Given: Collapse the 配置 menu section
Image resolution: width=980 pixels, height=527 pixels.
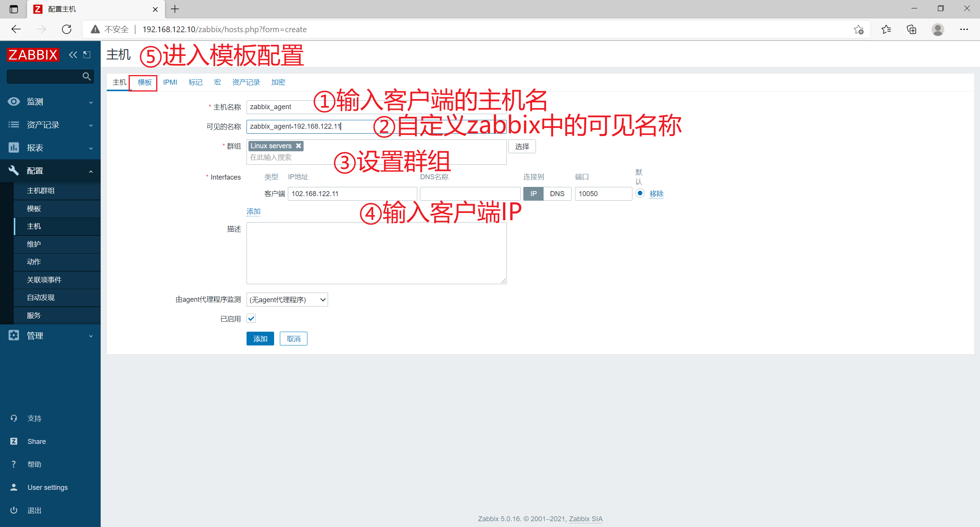Looking at the screenshot, I should [50, 170].
